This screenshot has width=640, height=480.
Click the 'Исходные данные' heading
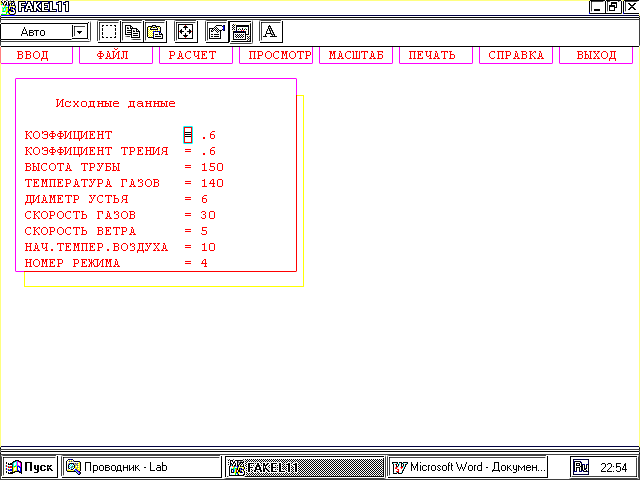[116, 103]
